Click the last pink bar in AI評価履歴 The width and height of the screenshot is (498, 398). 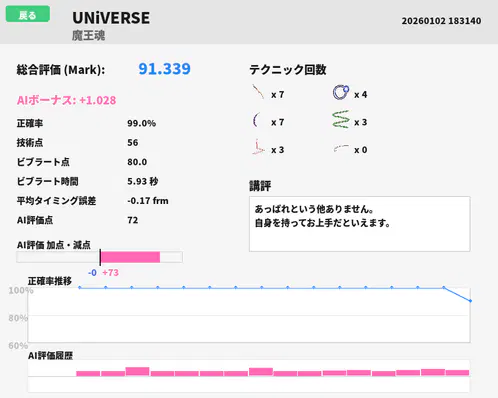(457, 373)
